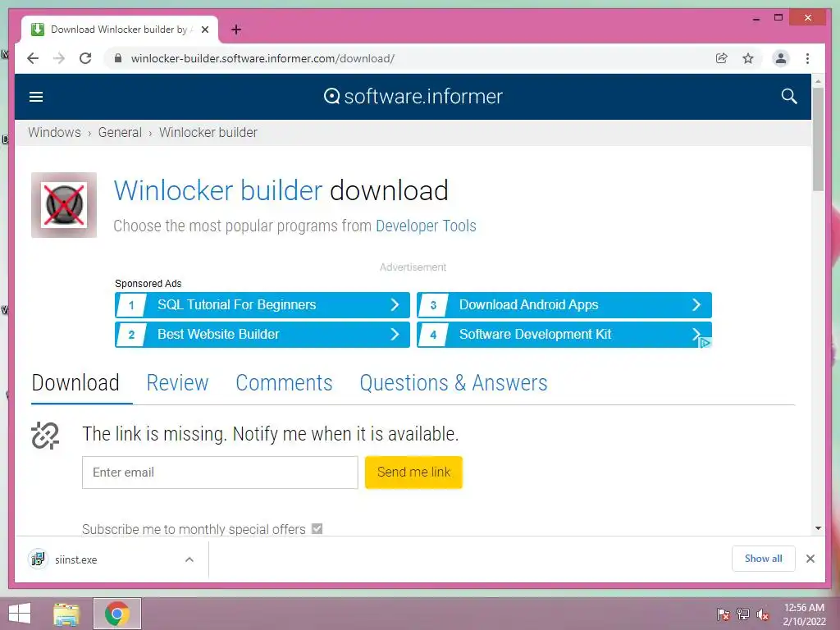
Task: Click the Winlocker builder title link
Action: 218,190
